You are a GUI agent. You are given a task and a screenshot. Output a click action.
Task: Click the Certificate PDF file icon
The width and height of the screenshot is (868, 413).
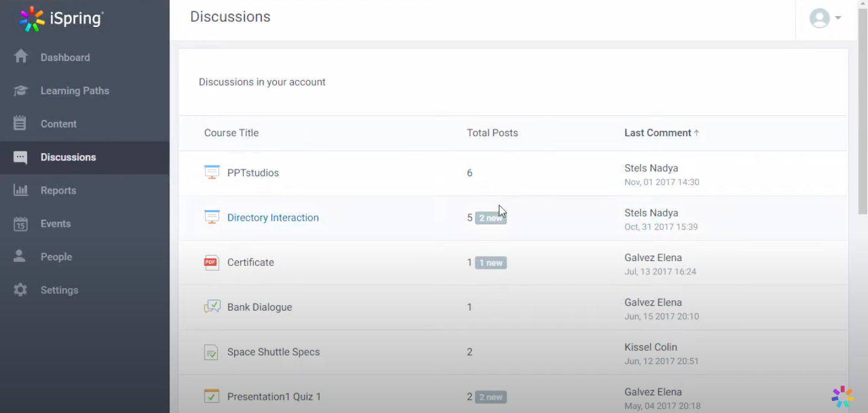point(211,262)
